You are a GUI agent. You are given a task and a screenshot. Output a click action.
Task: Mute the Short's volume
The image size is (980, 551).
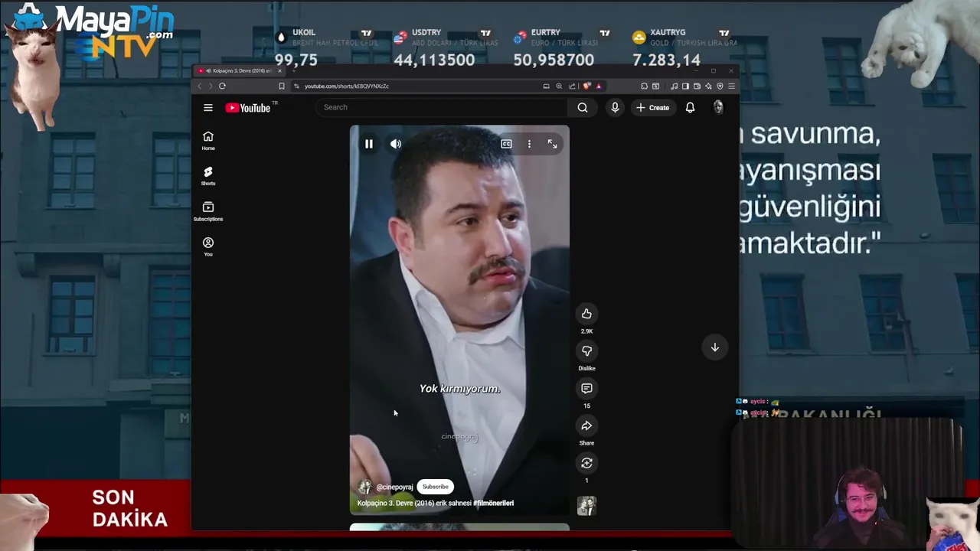[396, 144]
